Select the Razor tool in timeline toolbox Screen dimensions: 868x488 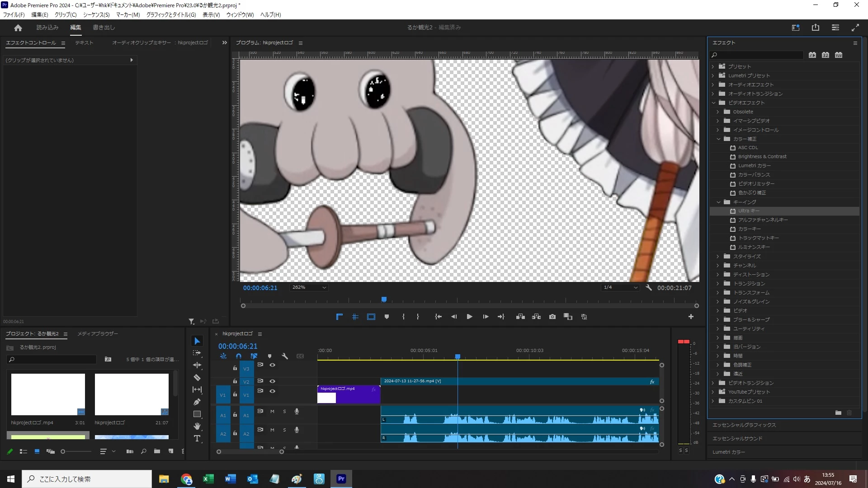tap(197, 377)
